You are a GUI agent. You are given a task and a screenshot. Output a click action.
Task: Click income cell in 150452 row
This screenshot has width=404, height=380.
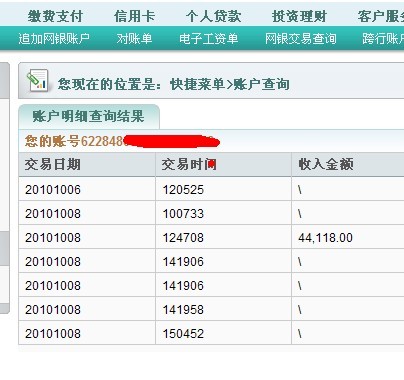(x=348, y=334)
